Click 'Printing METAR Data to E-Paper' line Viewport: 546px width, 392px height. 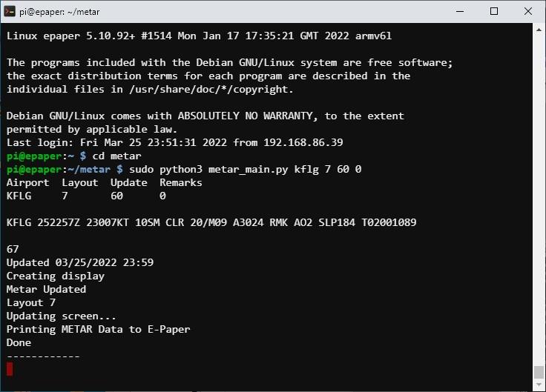pyautogui.click(x=98, y=329)
